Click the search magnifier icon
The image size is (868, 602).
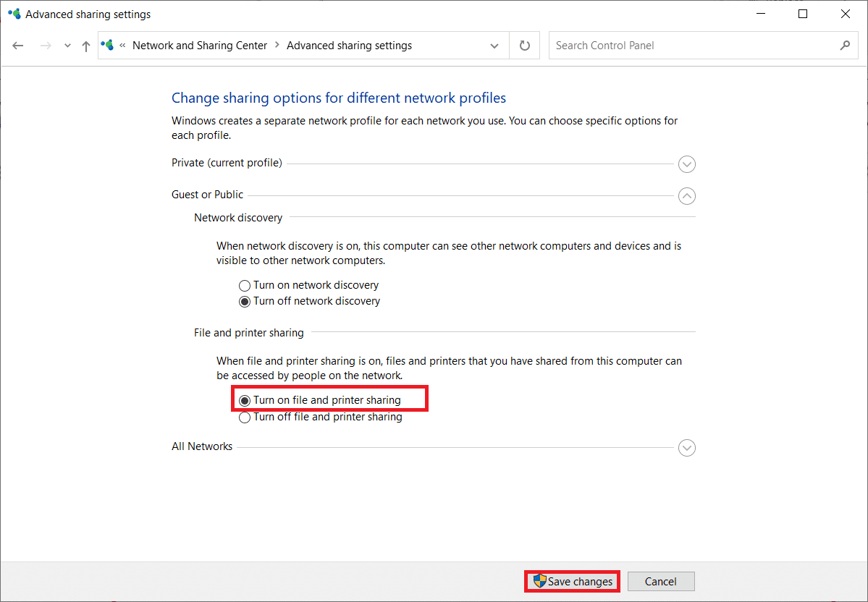[x=845, y=46]
